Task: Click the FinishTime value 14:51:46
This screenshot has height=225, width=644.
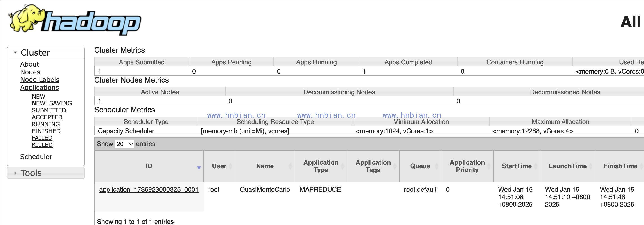Action: (x=617, y=197)
